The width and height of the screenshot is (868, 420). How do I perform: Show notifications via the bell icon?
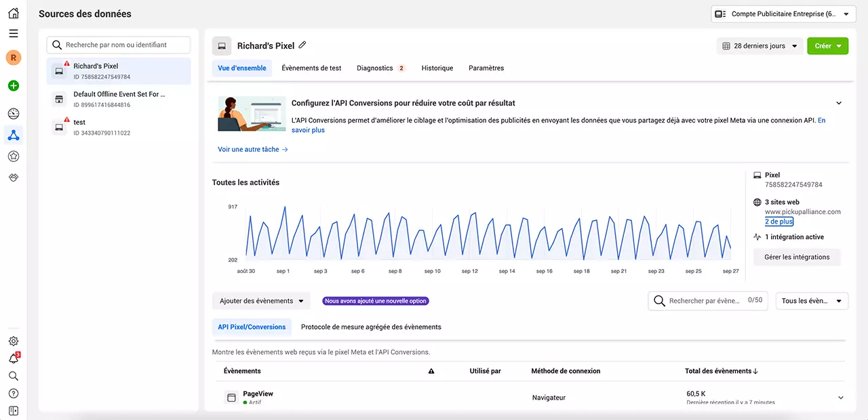click(x=14, y=358)
